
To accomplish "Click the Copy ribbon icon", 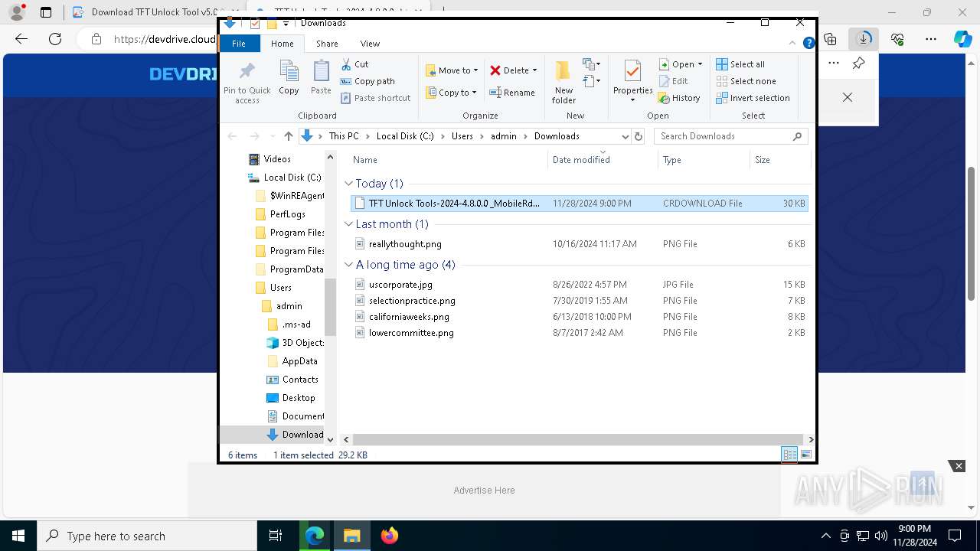I will coord(289,77).
